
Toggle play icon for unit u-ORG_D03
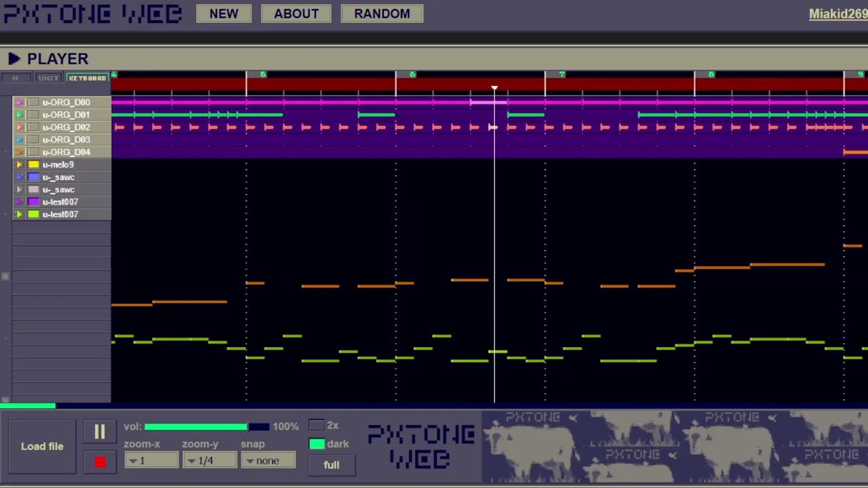click(x=19, y=140)
